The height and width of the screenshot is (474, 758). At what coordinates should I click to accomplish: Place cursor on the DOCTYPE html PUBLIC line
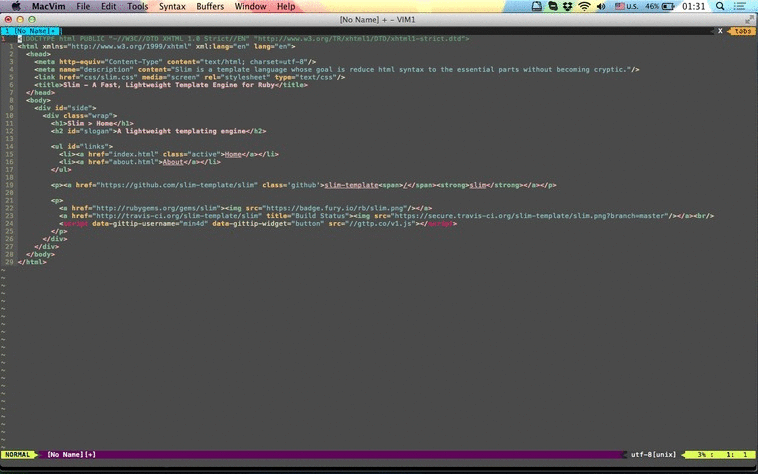[x=244, y=39]
